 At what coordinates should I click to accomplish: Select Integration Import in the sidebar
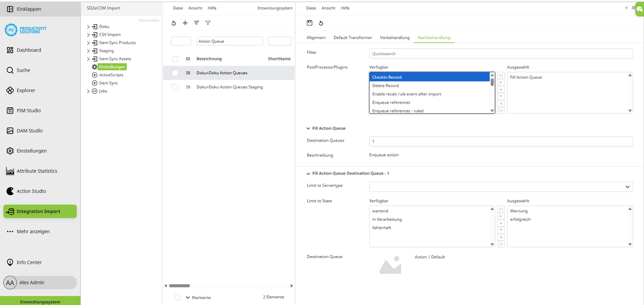tap(40, 211)
